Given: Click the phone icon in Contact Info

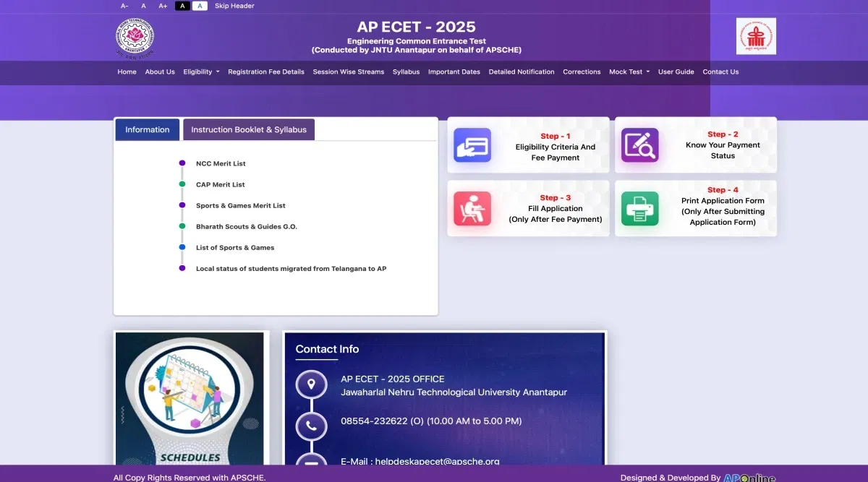Looking at the screenshot, I should pos(311,426).
